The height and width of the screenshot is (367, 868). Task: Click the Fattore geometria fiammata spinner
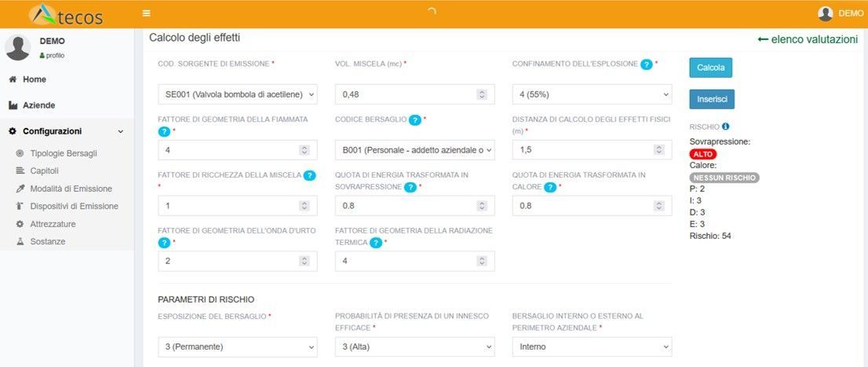click(x=305, y=150)
